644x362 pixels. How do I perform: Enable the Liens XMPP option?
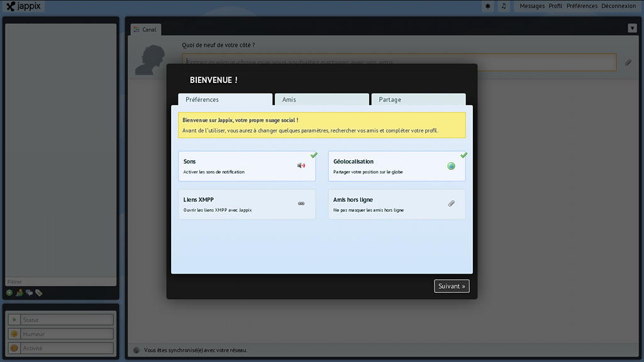click(x=247, y=204)
